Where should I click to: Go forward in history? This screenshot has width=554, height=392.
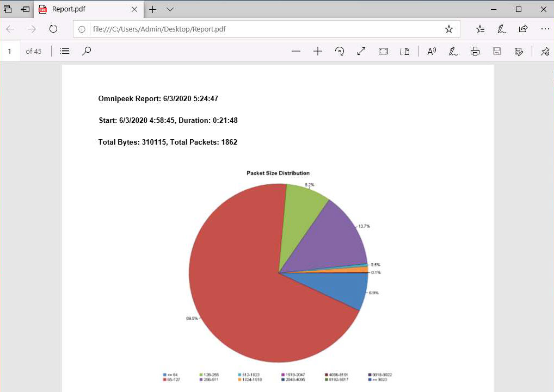tap(32, 29)
